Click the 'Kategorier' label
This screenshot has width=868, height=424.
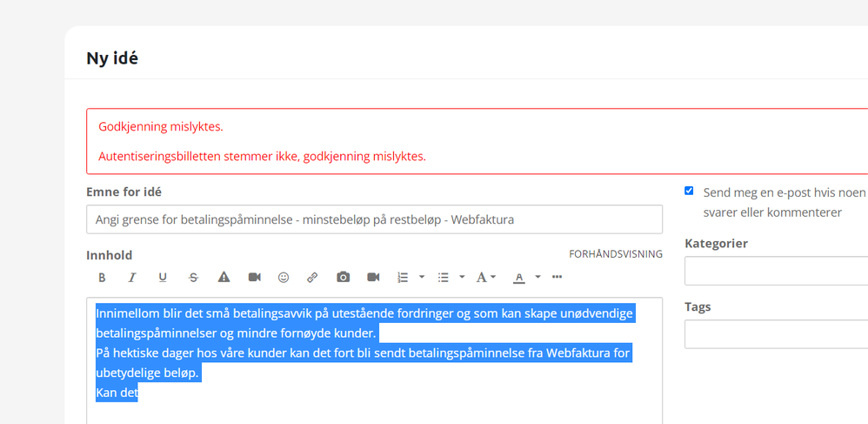click(717, 243)
